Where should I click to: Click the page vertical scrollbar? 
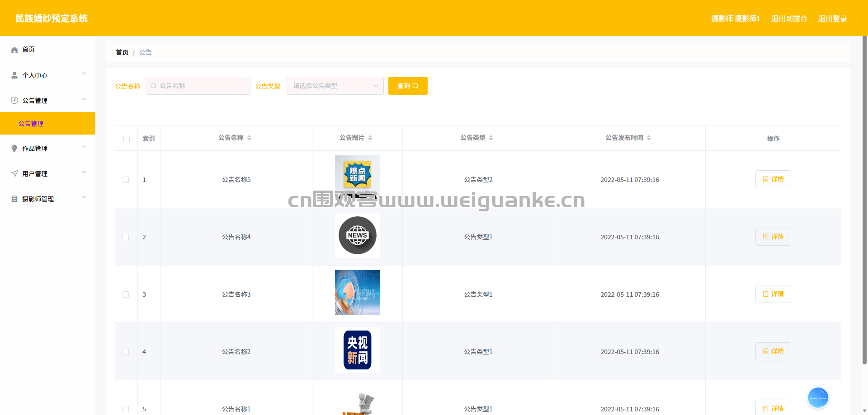tap(864, 200)
